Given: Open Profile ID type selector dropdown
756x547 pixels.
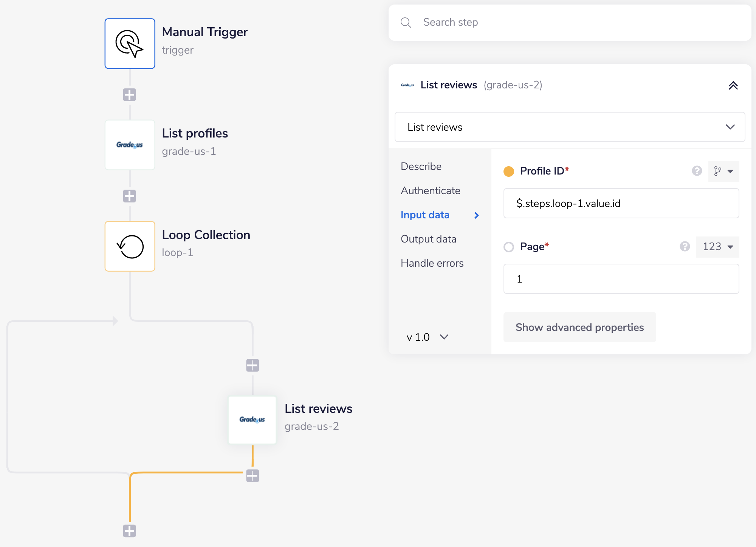Looking at the screenshot, I should coord(723,171).
